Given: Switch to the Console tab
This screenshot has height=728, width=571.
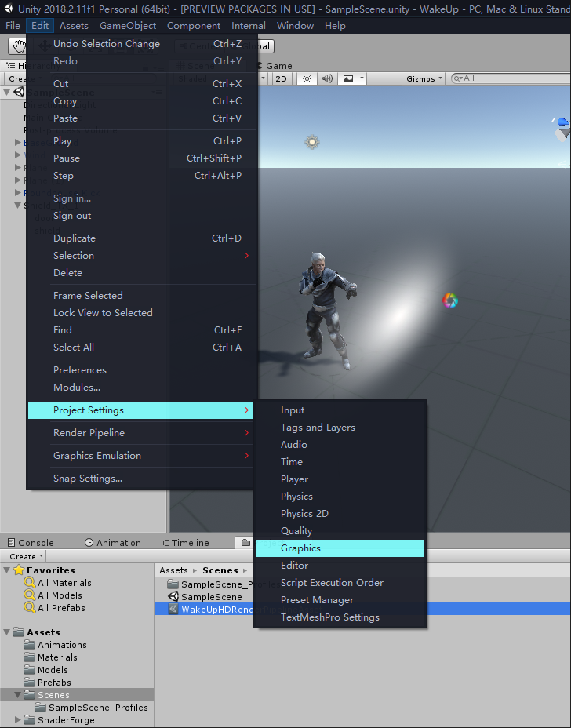Looking at the screenshot, I should coord(31,543).
